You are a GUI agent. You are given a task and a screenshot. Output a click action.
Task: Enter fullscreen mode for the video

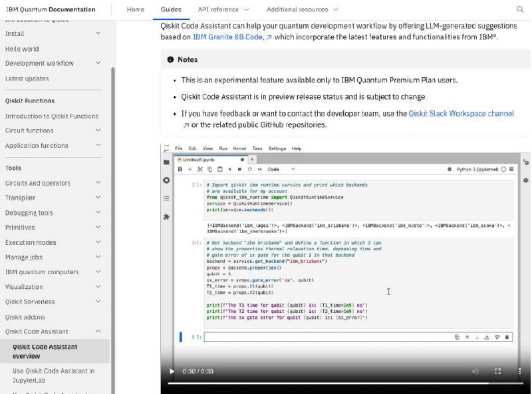click(497, 371)
